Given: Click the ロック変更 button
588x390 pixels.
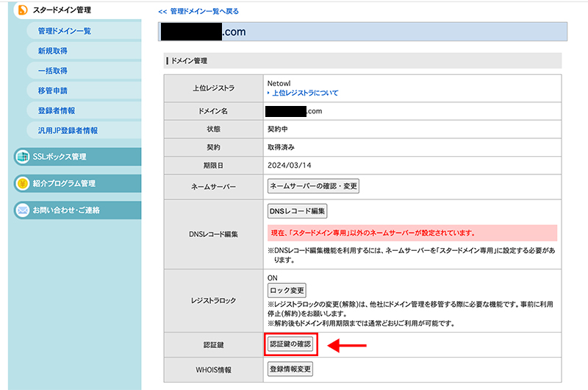Looking at the screenshot, I should [287, 291].
